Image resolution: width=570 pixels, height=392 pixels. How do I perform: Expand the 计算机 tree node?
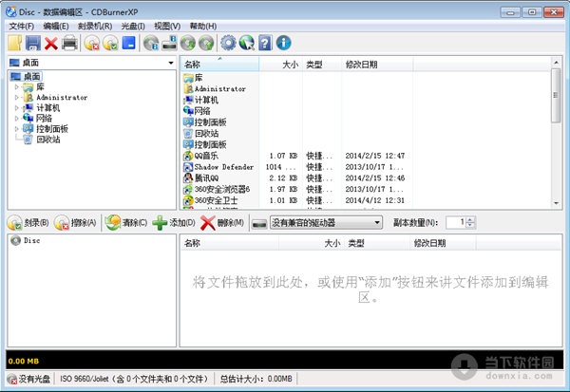pos(16,108)
